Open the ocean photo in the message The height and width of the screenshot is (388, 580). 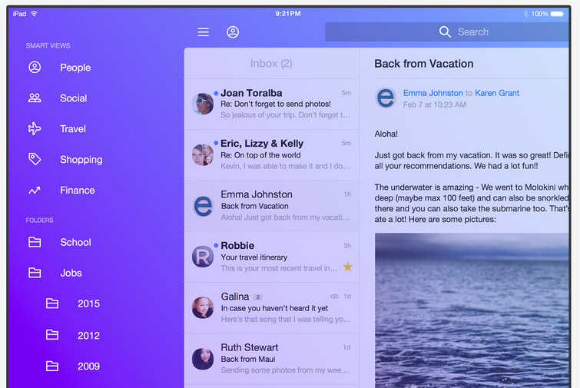point(472,310)
